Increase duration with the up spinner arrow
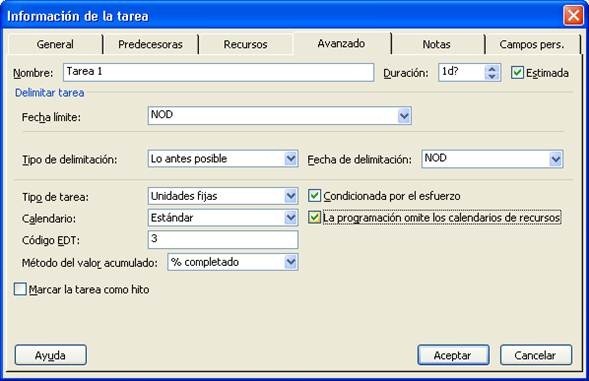This screenshot has height=381, width=589. [492, 69]
